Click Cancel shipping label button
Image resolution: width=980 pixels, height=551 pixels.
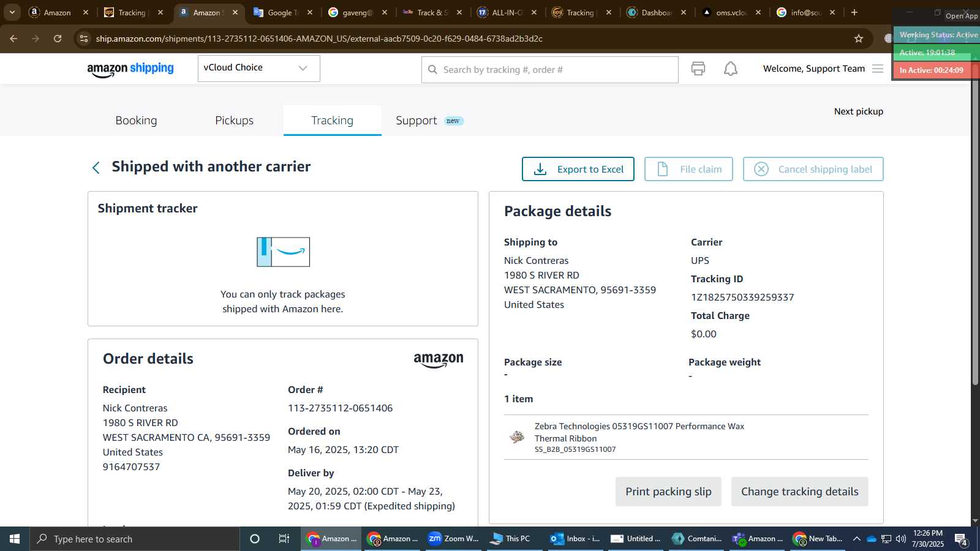[x=813, y=169]
